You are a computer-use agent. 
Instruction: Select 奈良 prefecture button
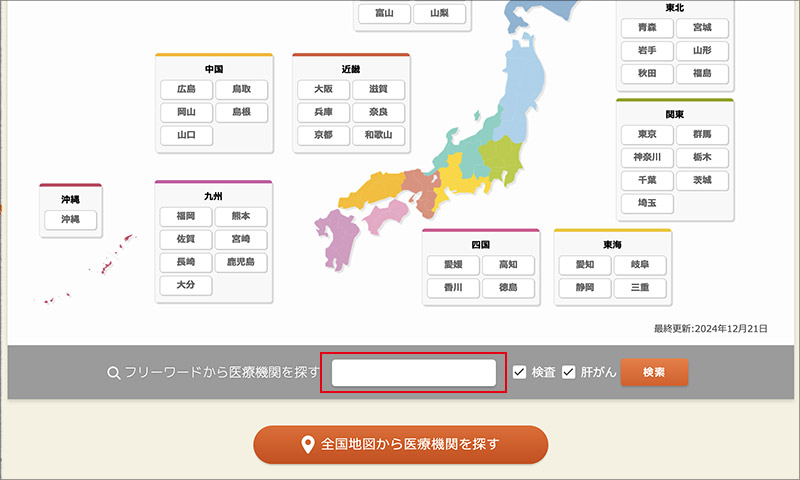379,112
